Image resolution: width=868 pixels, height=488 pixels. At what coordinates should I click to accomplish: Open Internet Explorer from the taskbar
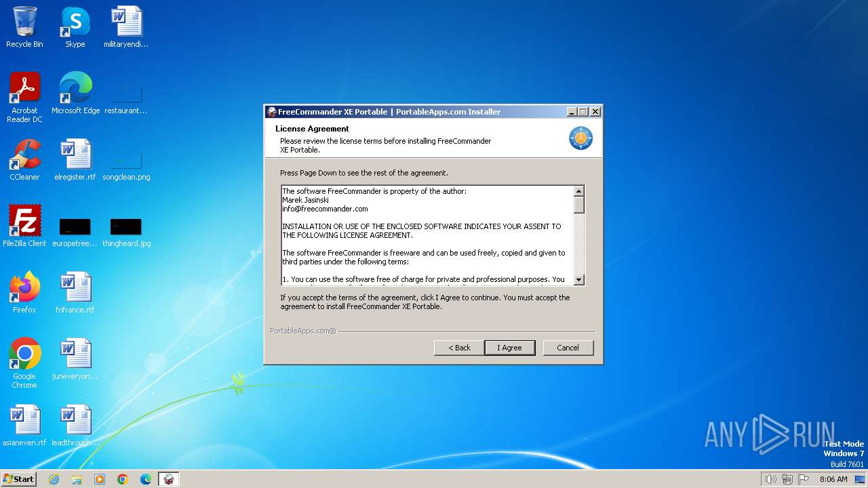(x=54, y=479)
